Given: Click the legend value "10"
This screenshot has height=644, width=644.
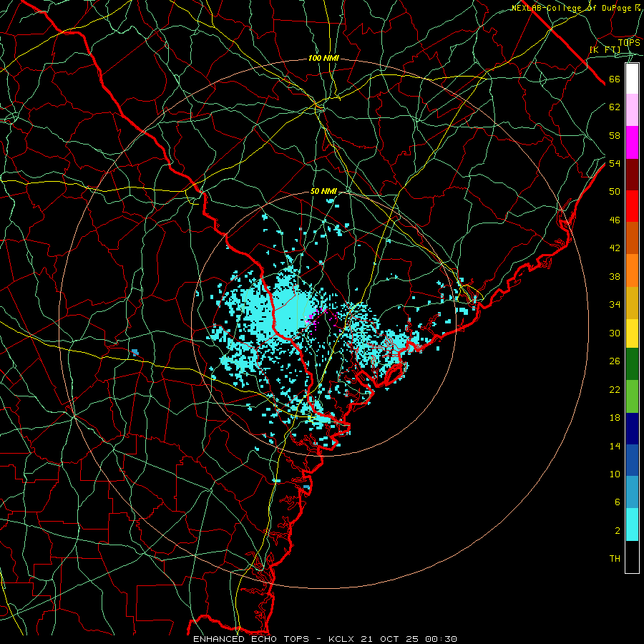Looking at the screenshot, I should [x=615, y=474].
